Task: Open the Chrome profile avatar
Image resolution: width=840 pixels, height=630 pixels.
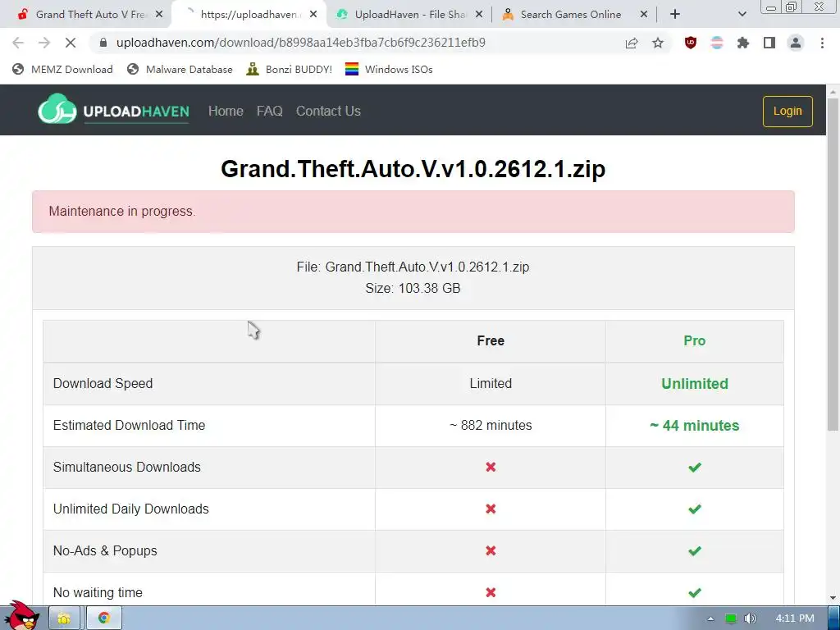Action: coord(796,43)
